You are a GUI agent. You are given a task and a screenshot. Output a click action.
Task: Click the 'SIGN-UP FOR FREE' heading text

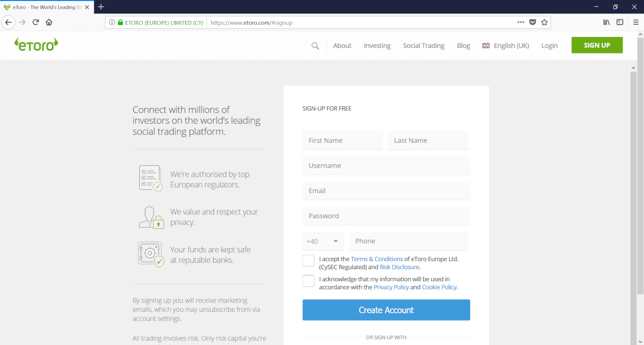click(x=327, y=108)
